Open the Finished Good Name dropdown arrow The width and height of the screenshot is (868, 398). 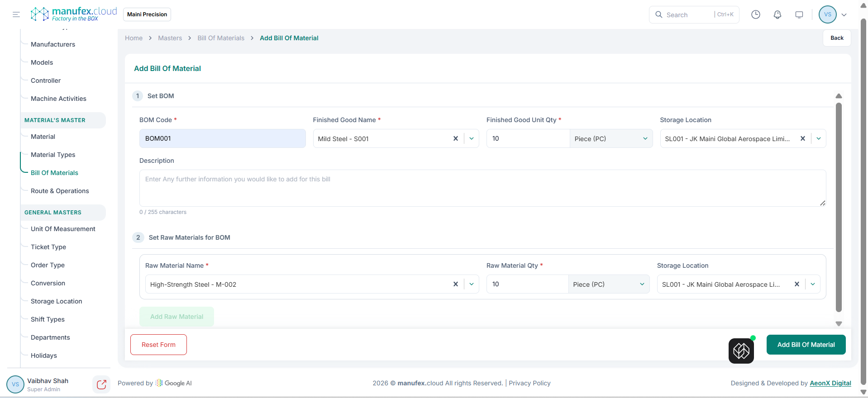tap(472, 138)
